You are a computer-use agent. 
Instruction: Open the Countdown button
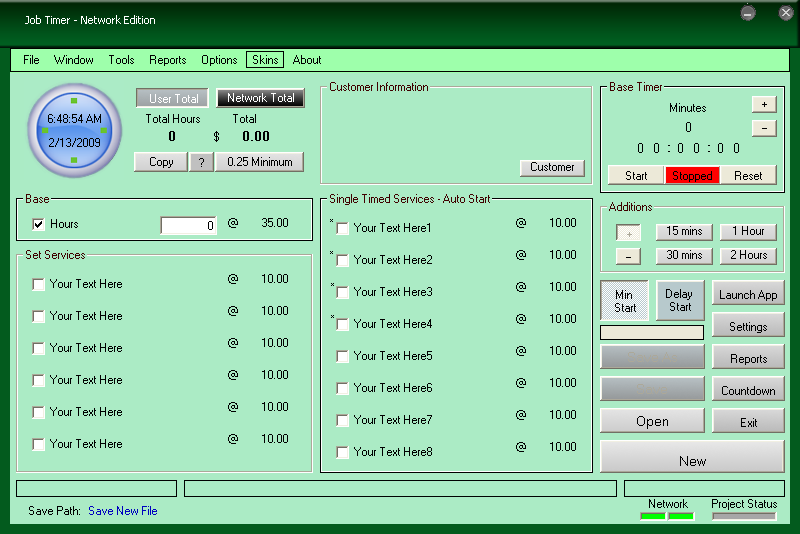click(748, 390)
